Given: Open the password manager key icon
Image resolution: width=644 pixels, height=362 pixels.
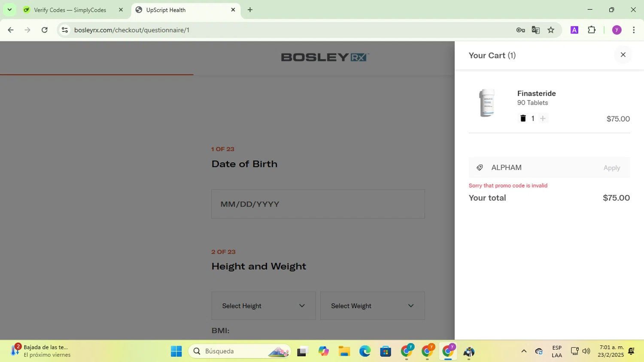Looking at the screenshot, I should [x=520, y=30].
